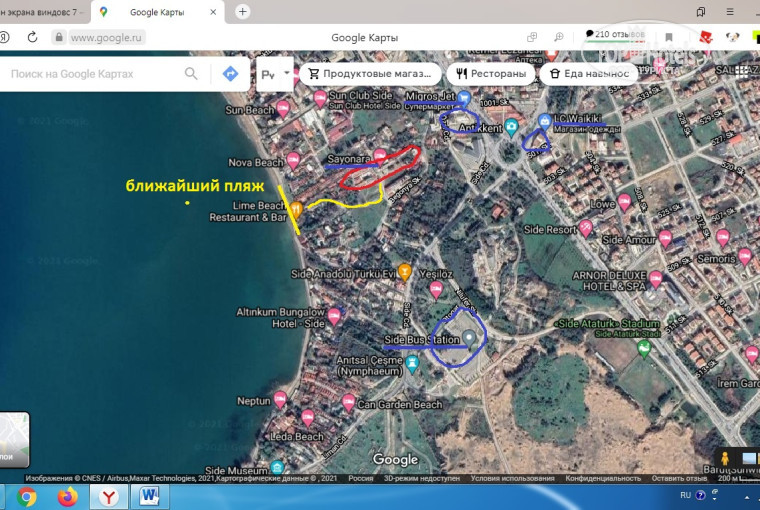Open a new browser tab with plus button
Viewport: 760px width, 510px height.
[x=242, y=12]
